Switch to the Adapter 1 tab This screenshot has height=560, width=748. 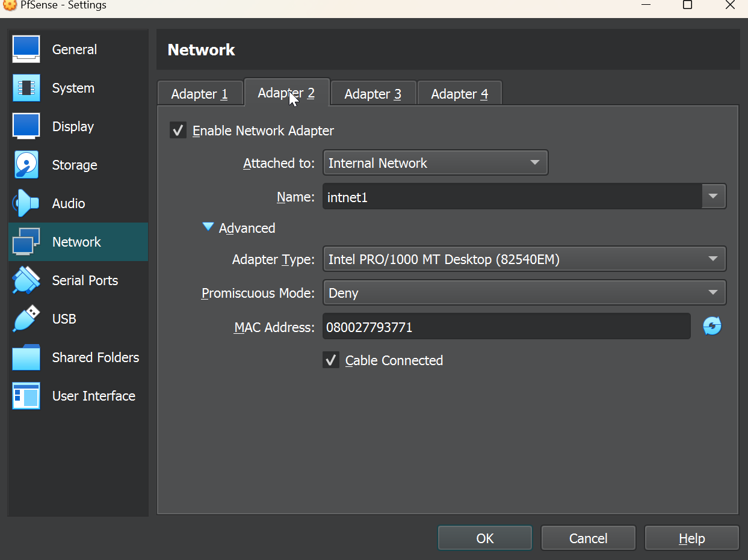199,94
